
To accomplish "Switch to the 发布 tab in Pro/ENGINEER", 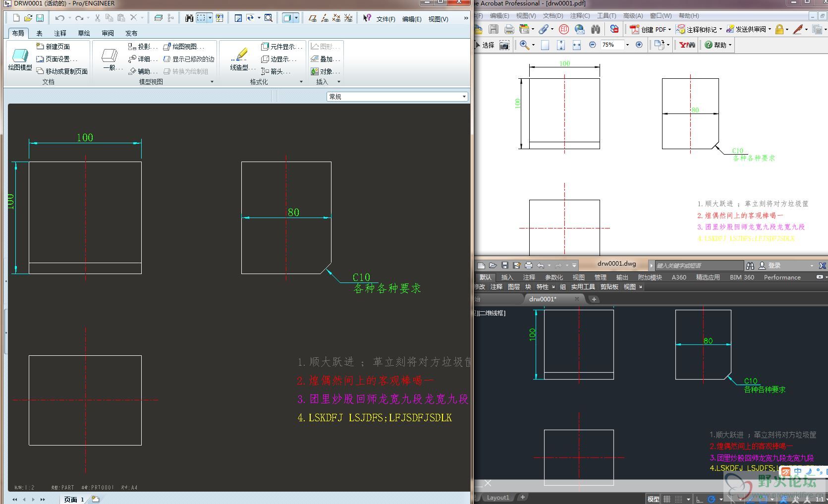I will 131,33.
